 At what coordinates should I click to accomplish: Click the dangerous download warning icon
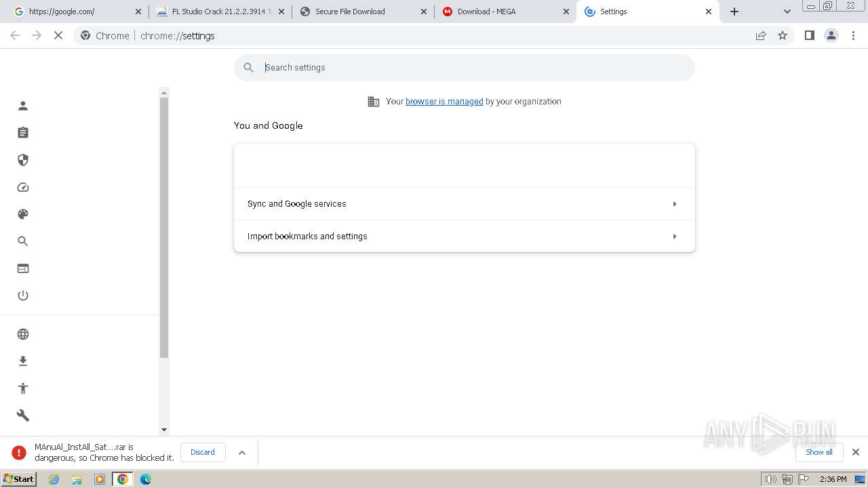[x=19, y=452]
